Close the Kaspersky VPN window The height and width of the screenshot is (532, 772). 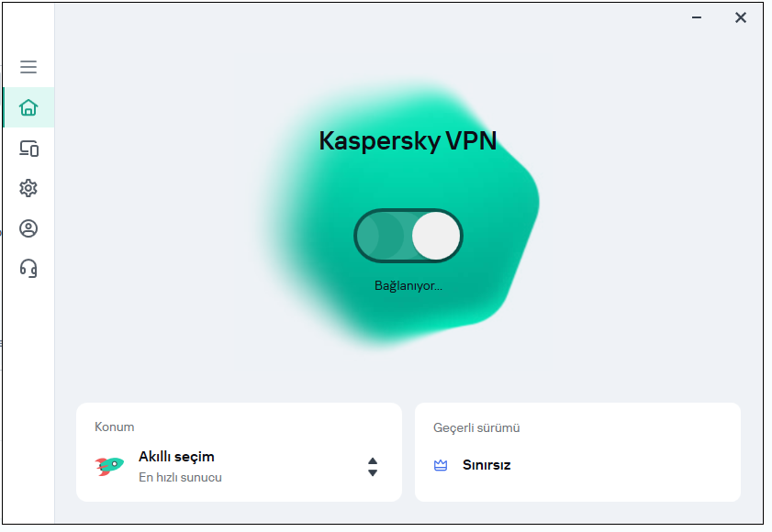[x=741, y=17]
